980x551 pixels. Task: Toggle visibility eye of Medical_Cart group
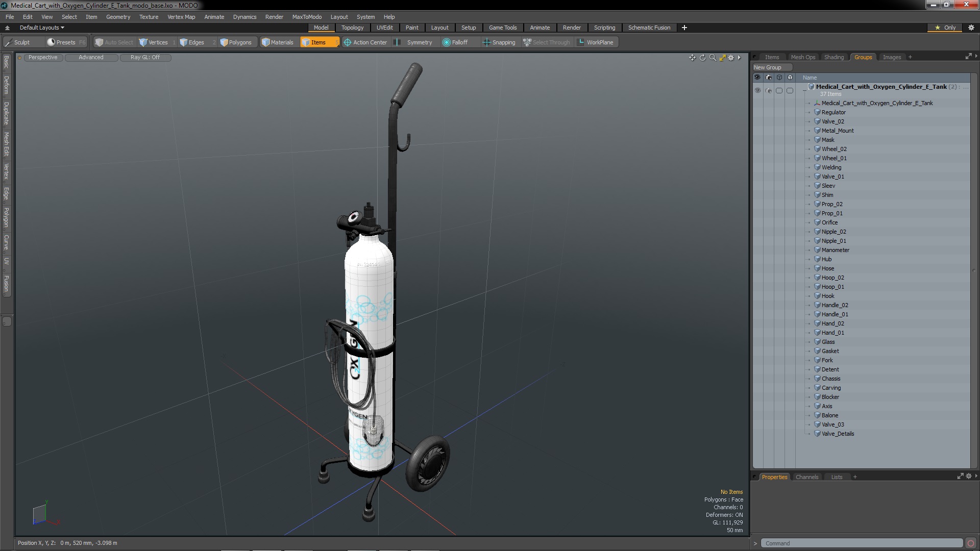point(757,90)
